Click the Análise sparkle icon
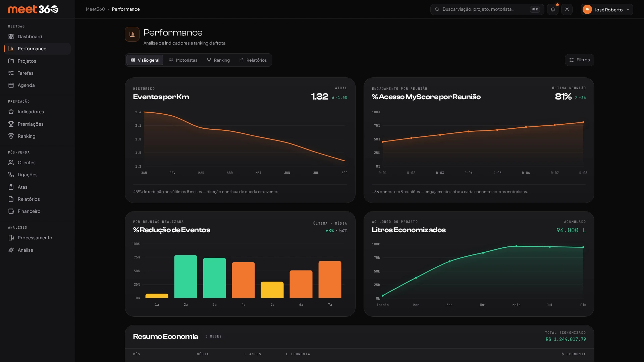Screen dimensions: 644x362 [x=11, y=250]
